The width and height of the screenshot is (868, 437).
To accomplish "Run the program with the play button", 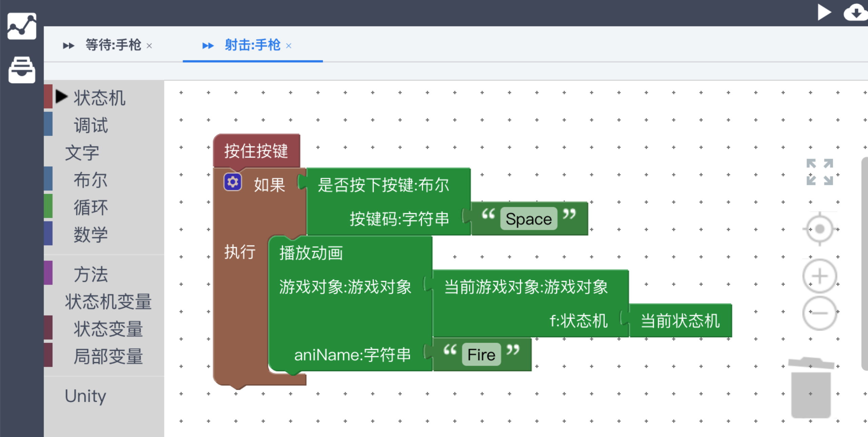I will [824, 12].
